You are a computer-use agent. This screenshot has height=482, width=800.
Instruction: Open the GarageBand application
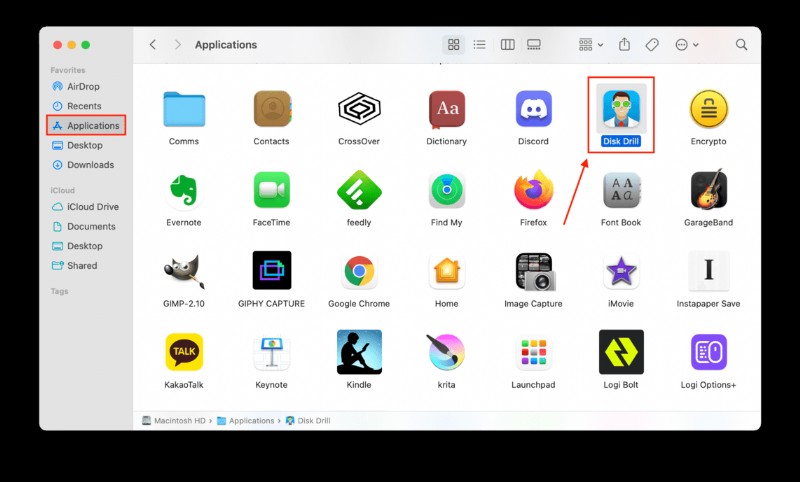708,189
